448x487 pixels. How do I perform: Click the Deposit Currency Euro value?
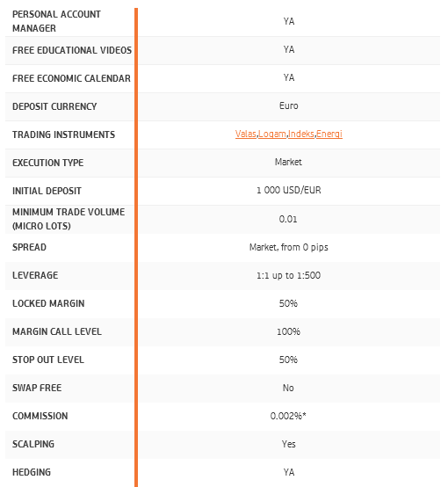click(x=289, y=105)
